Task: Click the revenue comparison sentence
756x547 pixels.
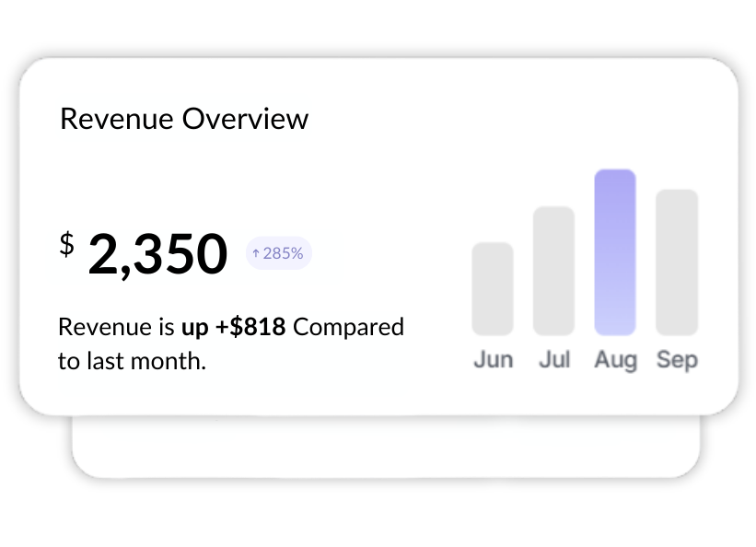Action: [230, 343]
